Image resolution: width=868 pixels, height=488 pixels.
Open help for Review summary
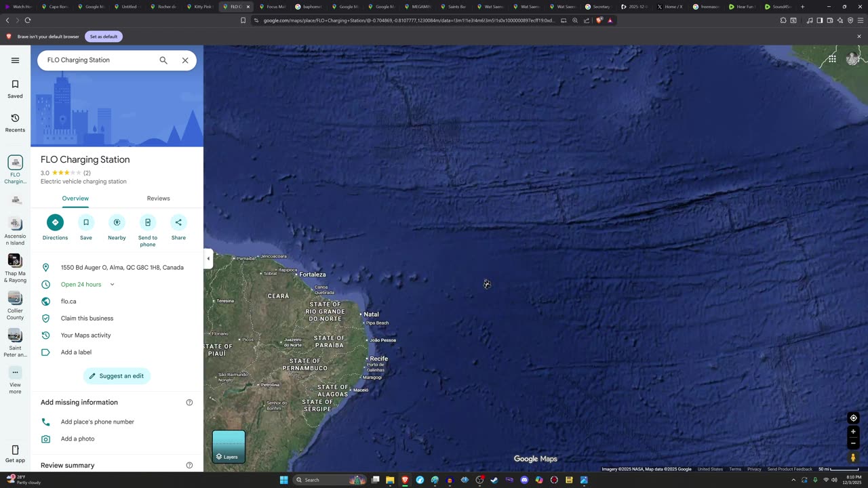point(189,466)
